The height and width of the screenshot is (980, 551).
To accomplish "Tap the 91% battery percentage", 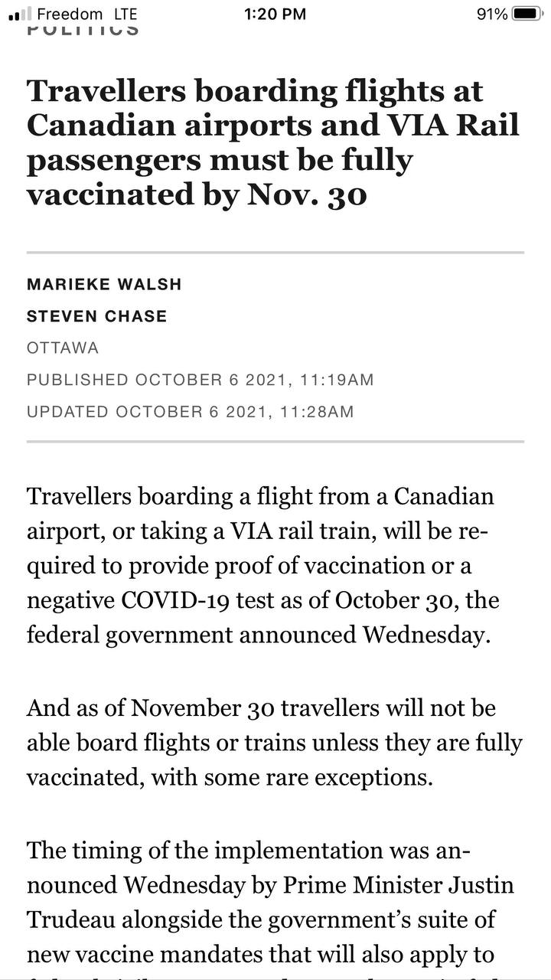I will (x=492, y=14).
